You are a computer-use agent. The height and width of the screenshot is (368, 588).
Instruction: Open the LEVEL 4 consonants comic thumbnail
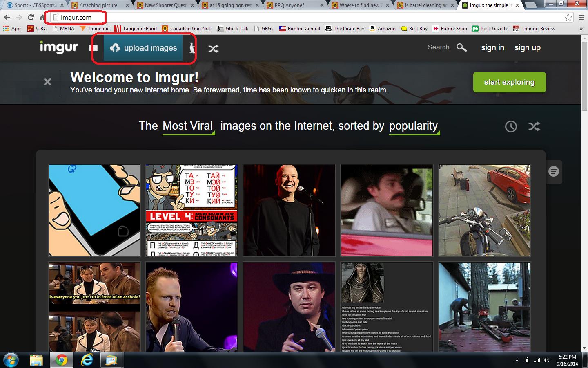click(192, 210)
